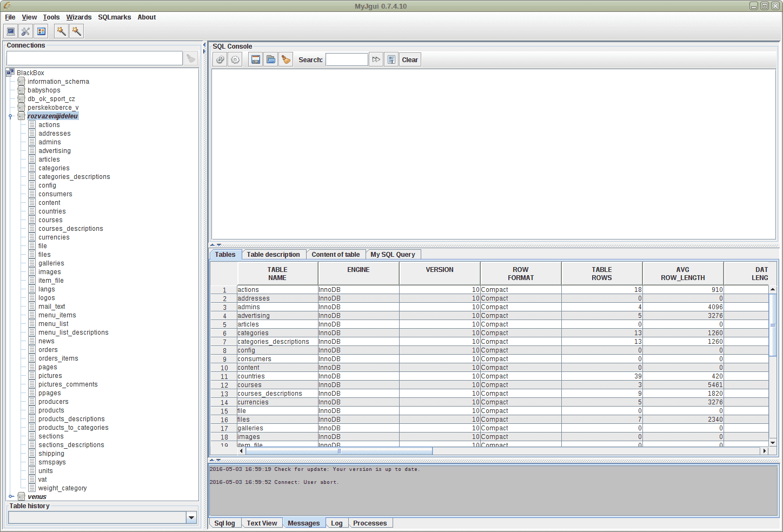Image resolution: width=783 pixels, height=532 pixels.
Task: Click the table icon next to orders
Action: pos(32,349)
